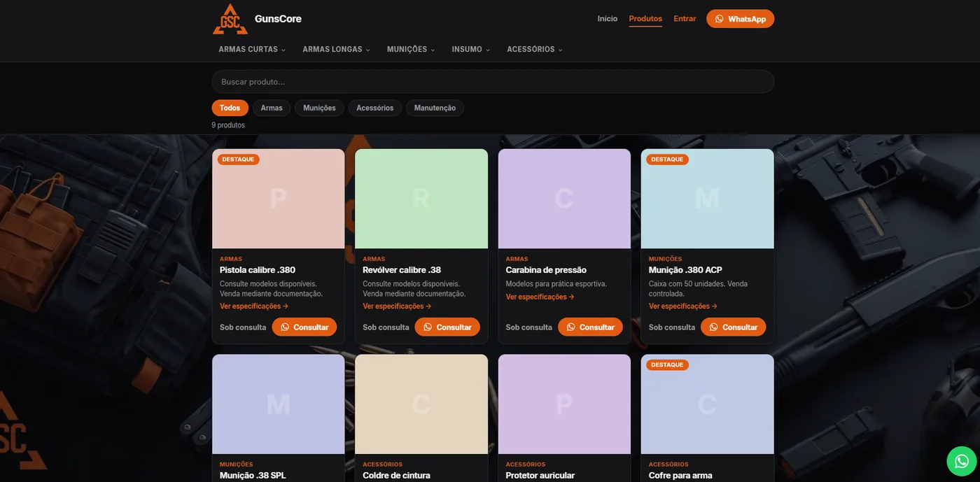The height and width of the screenshot is (482, 980).
Task: Click the 9 produtos count text
Action: [x=228, y=125]
